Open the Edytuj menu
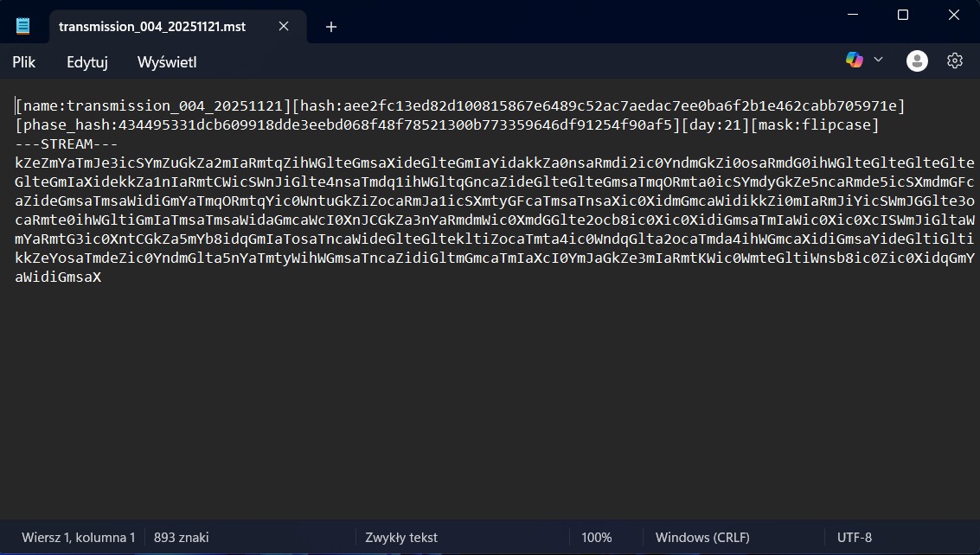This screenshot has width=980, height=555. coord(86,62)
